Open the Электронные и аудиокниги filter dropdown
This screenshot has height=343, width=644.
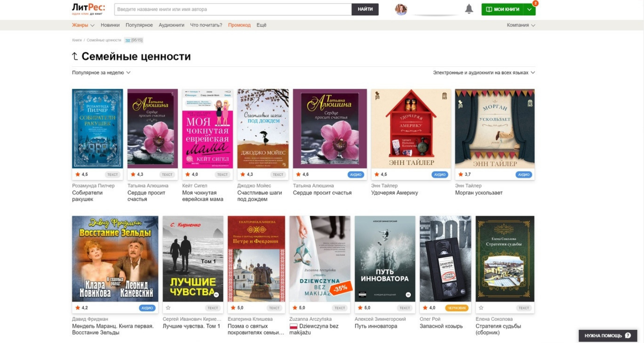(484, 72)
